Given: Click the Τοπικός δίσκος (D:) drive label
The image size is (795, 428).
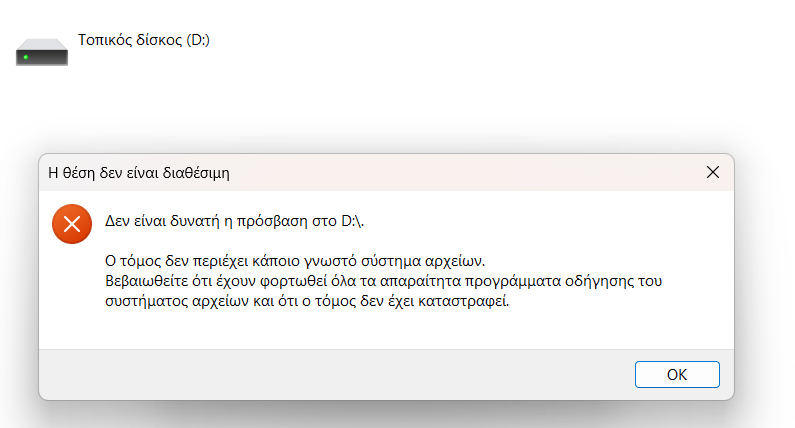Looking at the screenshot, I should pos(143,40).
